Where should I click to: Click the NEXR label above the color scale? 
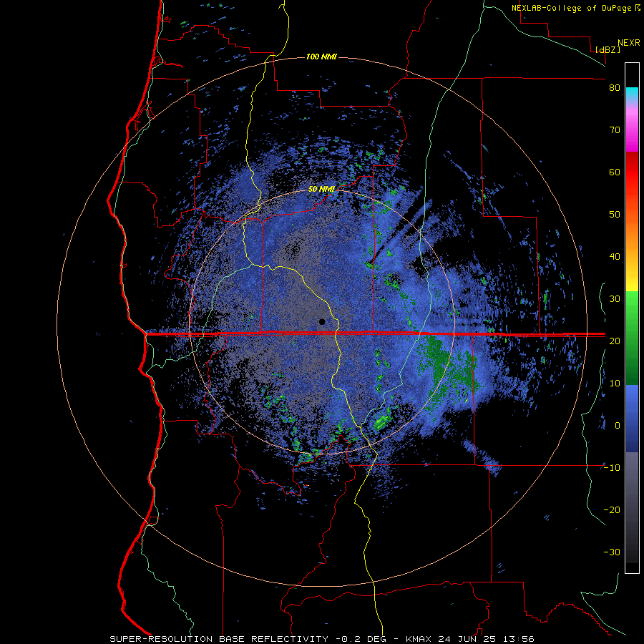pos(628,43)
